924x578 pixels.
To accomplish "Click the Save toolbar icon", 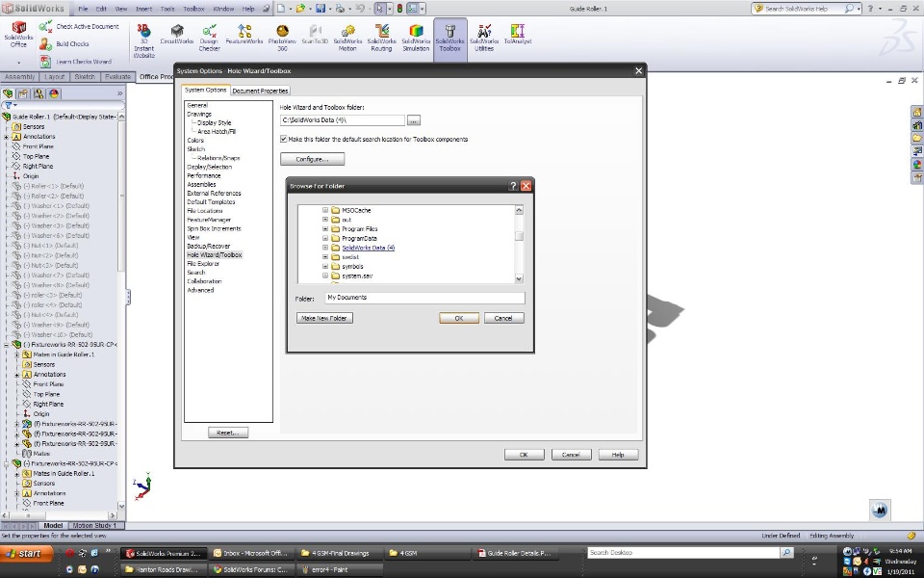I will click(321, 9).
